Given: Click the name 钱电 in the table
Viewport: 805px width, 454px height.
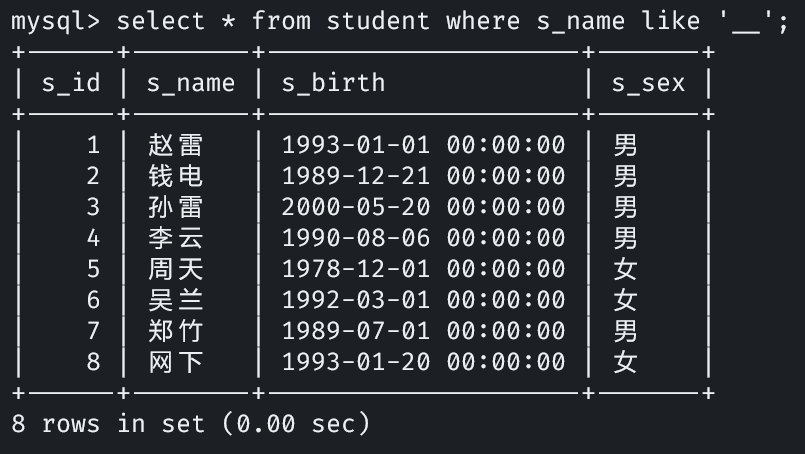Looking at the screenshot, I should tap(175, 177).
